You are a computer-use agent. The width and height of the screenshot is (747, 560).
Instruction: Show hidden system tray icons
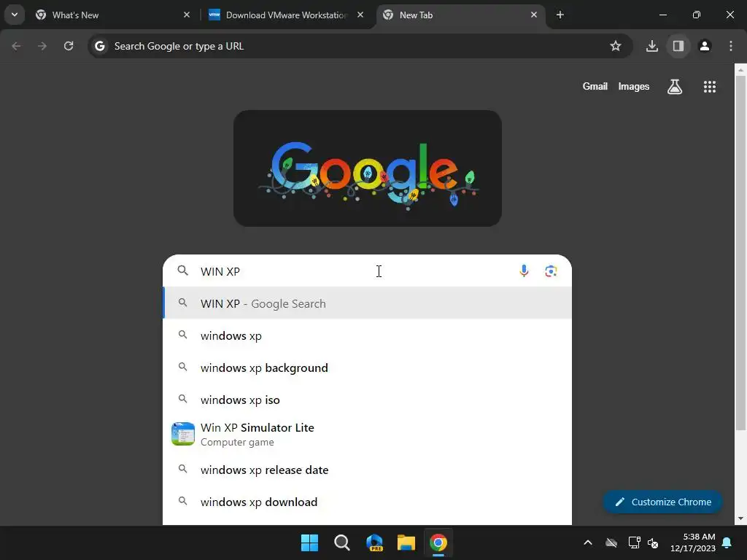[x=588, y=542]
